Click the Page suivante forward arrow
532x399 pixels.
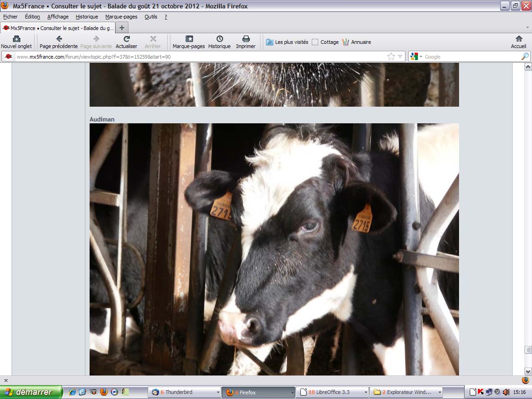pyautogui.click(x=96, y=42)
